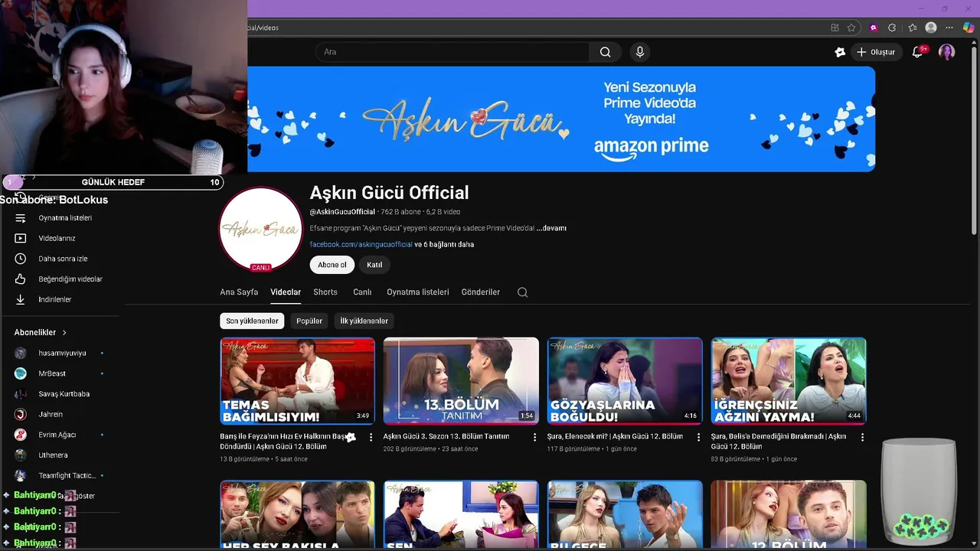Switch to Oynatma listeleri channel tab
This screenshot has width=980, height=551.
coord(418,292)
